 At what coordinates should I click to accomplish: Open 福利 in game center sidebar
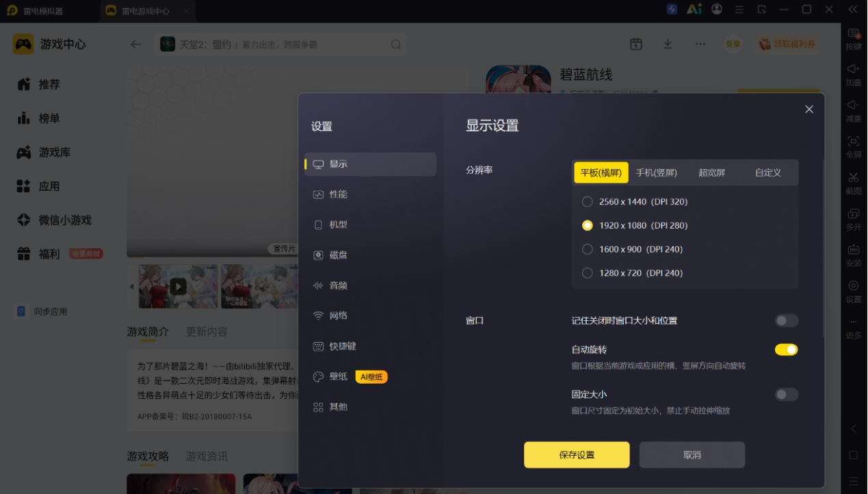(x=49, y=254)
